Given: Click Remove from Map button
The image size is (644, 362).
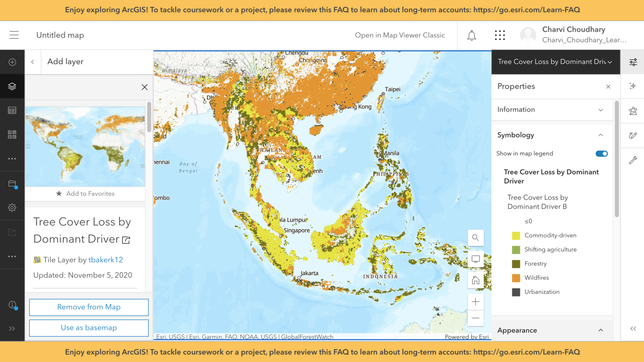Looking at the screenshot, I should pyautogui.click(x=89, y=307).
